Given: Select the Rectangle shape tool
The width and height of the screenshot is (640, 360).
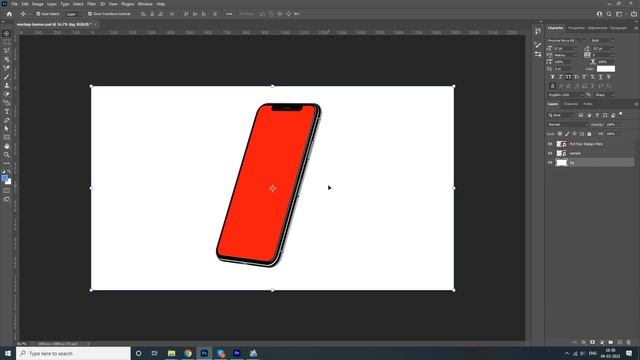Looking at the screenshot, I should (7, 138).
